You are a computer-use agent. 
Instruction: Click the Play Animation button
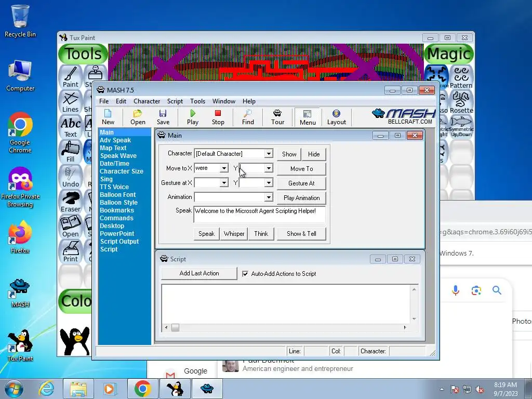coord(301,198)
